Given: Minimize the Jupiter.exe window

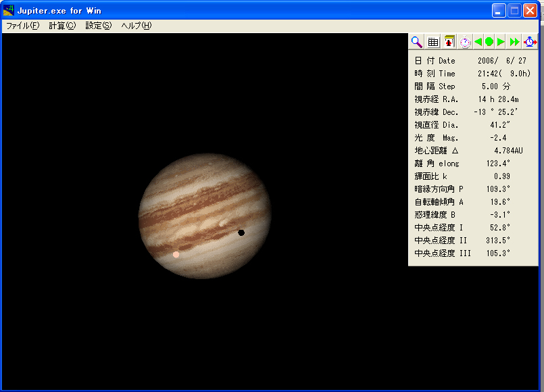Looking at the screenshot, I should (499, 11).
